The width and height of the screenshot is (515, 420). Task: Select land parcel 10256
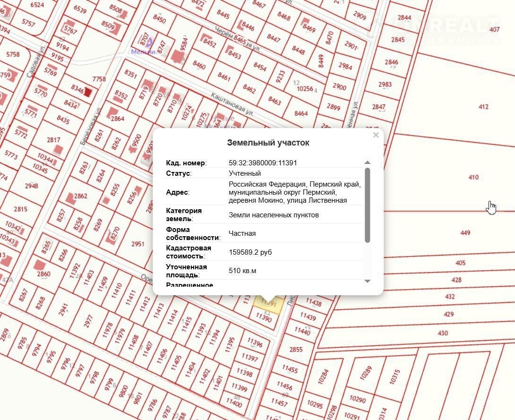click(x=305, y=88)
